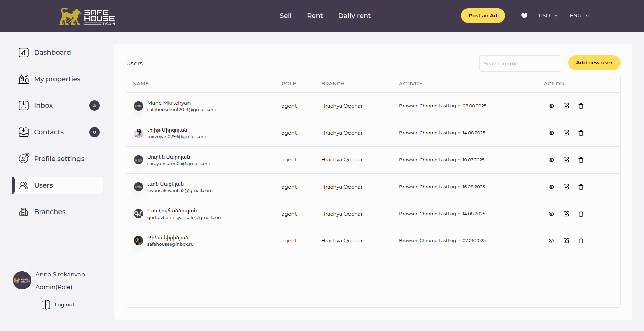Open Inbox with 5 unread messages
This screenshot has height=331, width=644.
(x=44, y=105)
